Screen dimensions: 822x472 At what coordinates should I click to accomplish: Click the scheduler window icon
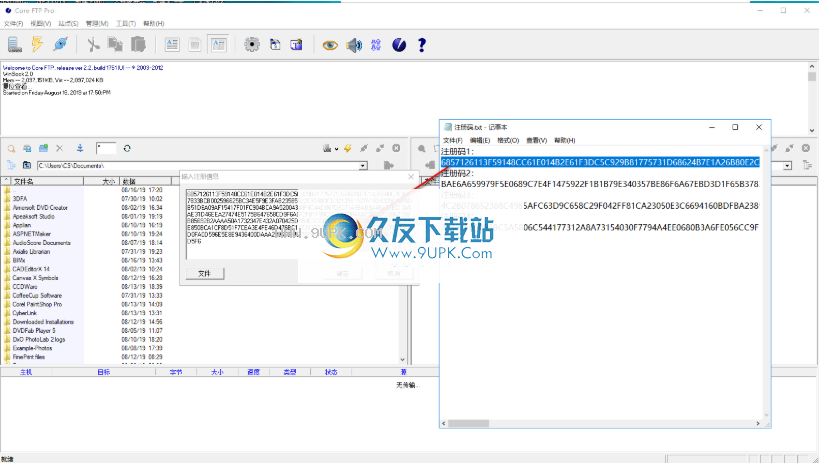click(297, 45)
